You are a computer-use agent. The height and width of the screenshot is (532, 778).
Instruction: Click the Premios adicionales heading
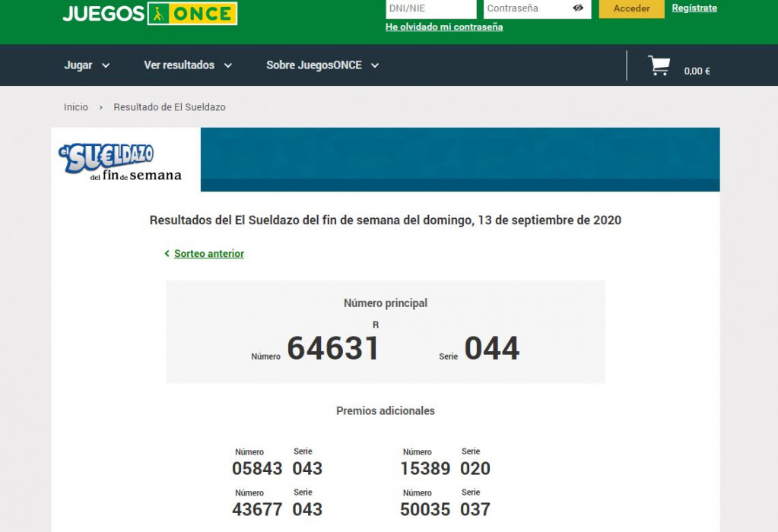coord(386,410)
